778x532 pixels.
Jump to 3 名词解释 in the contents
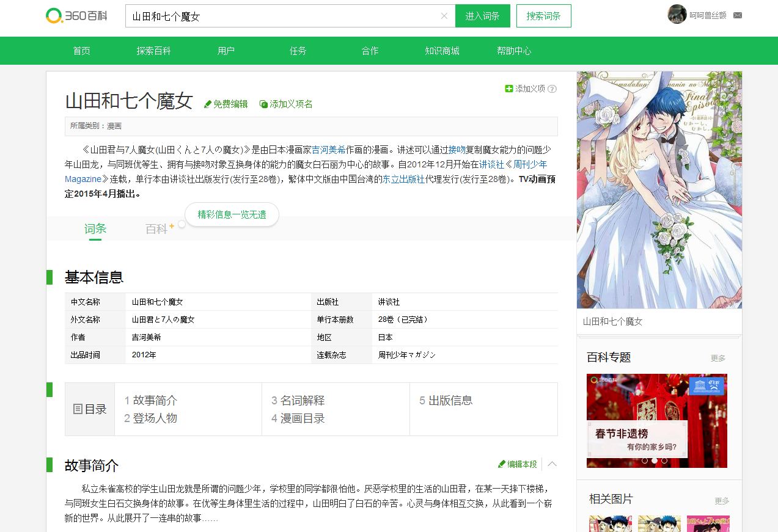[x=298, y=401]
